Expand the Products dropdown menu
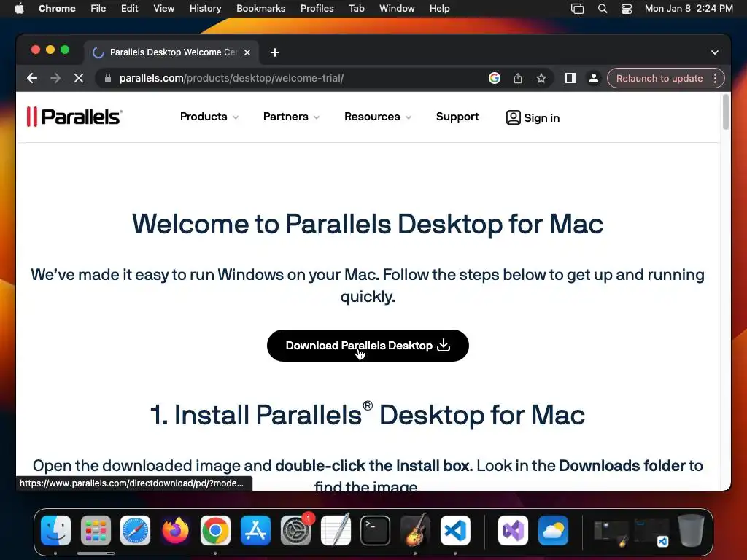This screenshot has height=560, width=747. 209,117
